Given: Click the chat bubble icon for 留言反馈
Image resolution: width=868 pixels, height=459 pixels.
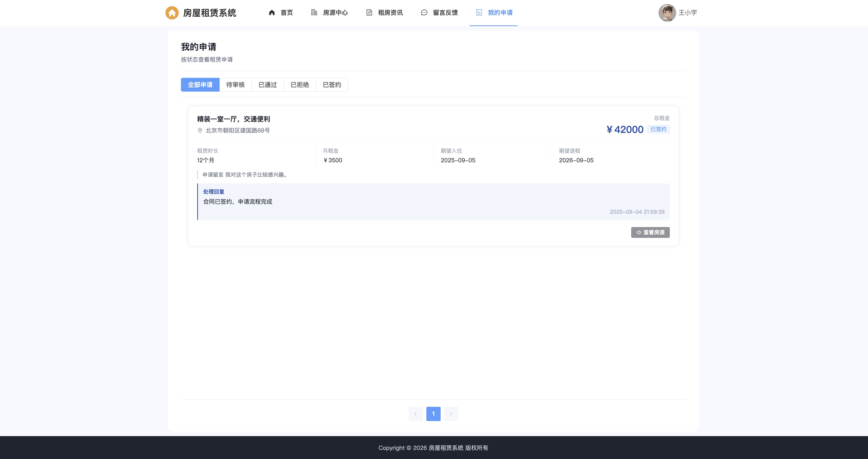Looking at the screenshot, I should [x=424, y=13].
